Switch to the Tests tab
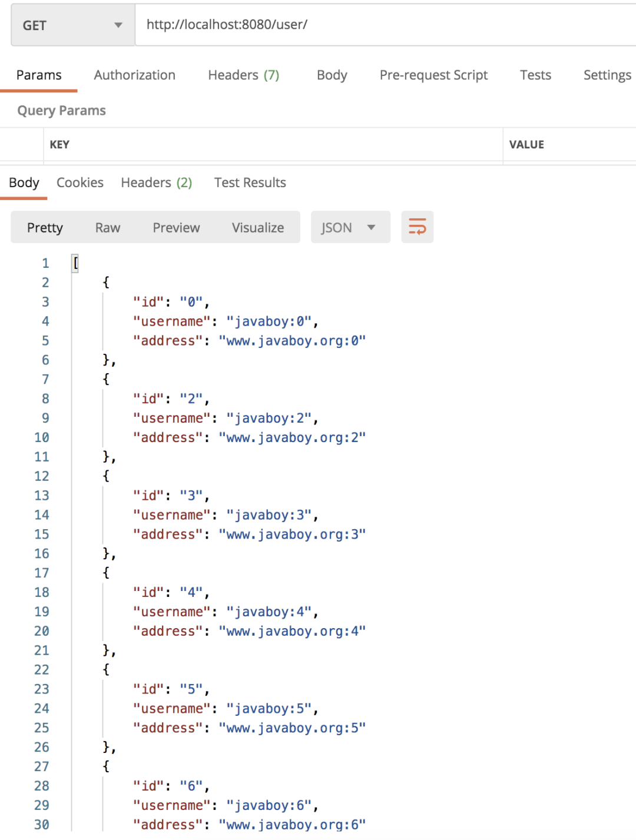Screen dimensions: 636x840 pos(535,75)
